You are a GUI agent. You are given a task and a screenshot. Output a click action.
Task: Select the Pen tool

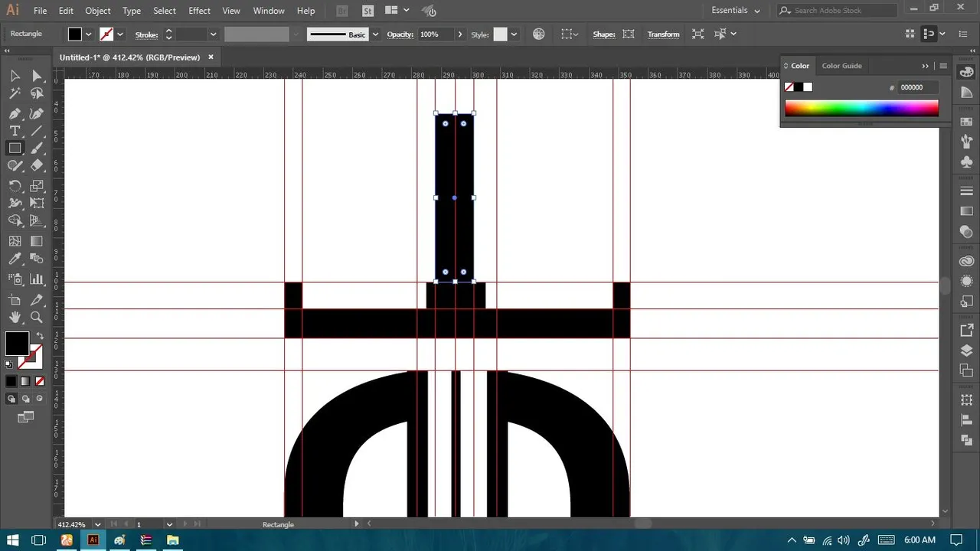pyautogui.click(x=15, y=113)
